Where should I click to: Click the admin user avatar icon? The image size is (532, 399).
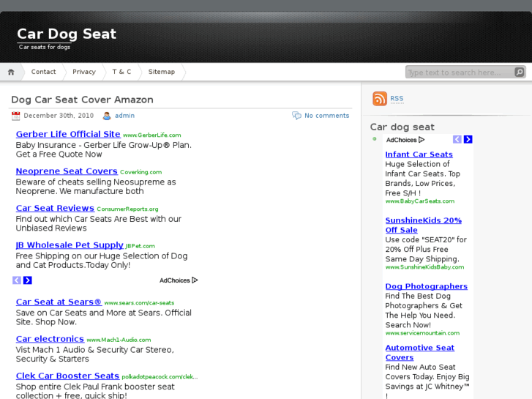coord(107,116)
